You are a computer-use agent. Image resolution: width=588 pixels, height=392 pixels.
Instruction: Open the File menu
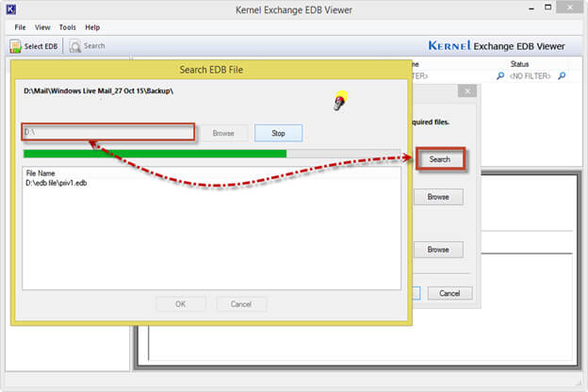click(20, 27)
